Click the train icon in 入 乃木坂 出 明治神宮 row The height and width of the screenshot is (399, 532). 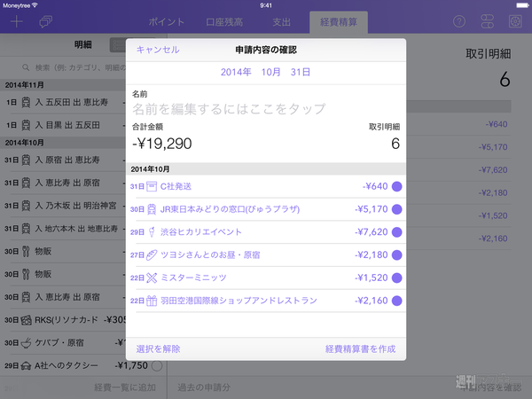click(26, 206)
